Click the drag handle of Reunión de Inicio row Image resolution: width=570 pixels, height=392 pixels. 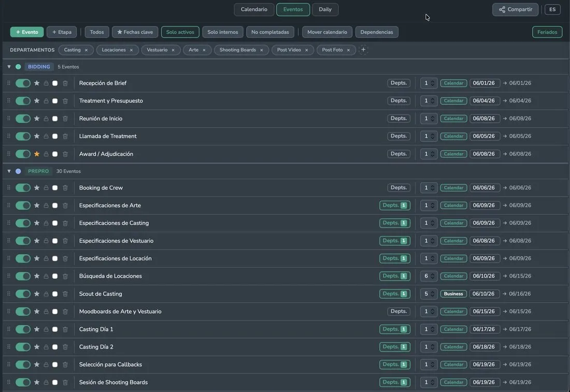click(9, 119)
